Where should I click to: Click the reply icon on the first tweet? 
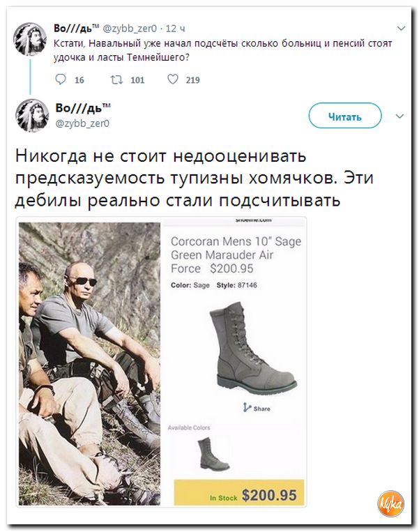61,79
